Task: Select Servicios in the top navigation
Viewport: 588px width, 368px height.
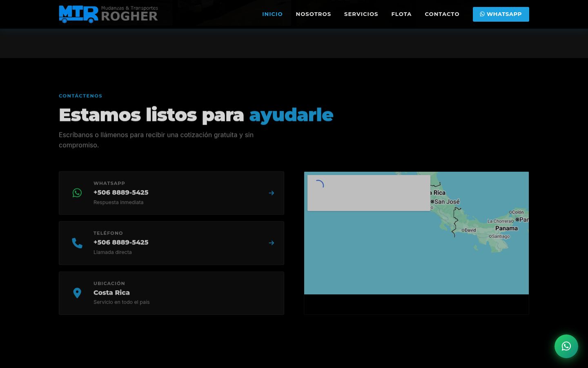Action: pos(361,14)
